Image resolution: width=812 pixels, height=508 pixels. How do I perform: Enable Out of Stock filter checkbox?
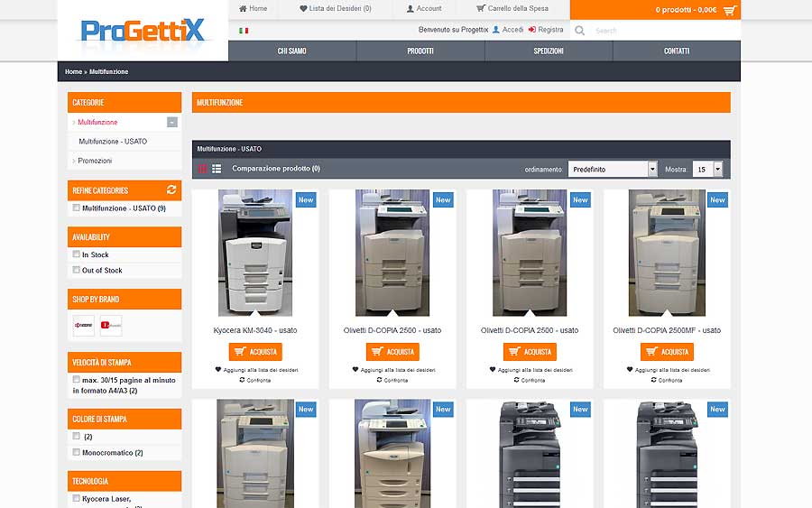pyautogui.click(x=76, y=270)
